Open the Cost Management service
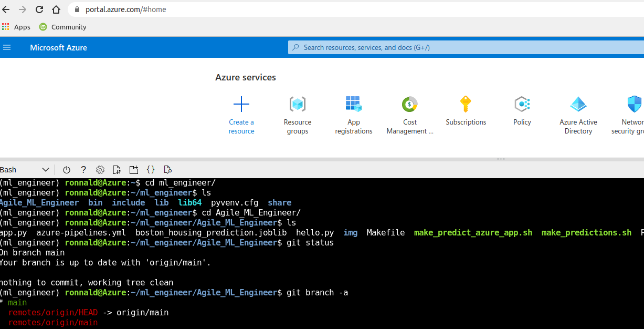 pyautogui.click(x=410, y=115)
